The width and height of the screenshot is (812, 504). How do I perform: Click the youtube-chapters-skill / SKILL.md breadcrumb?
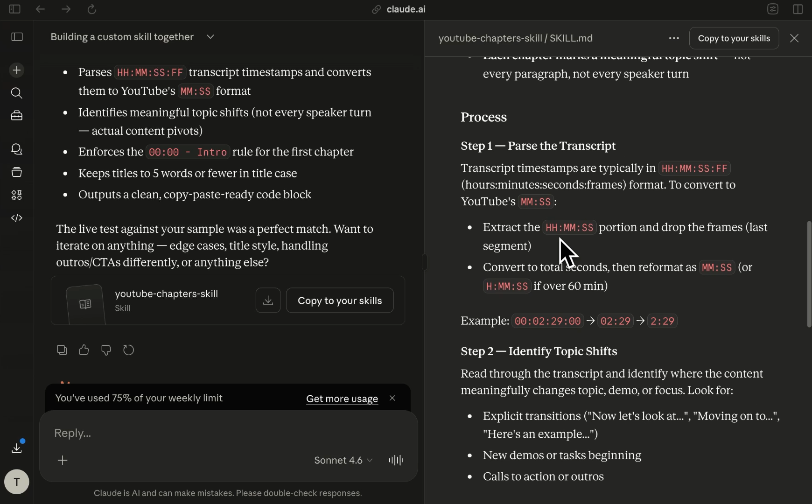pyautogui.click(x=516, y=38)
